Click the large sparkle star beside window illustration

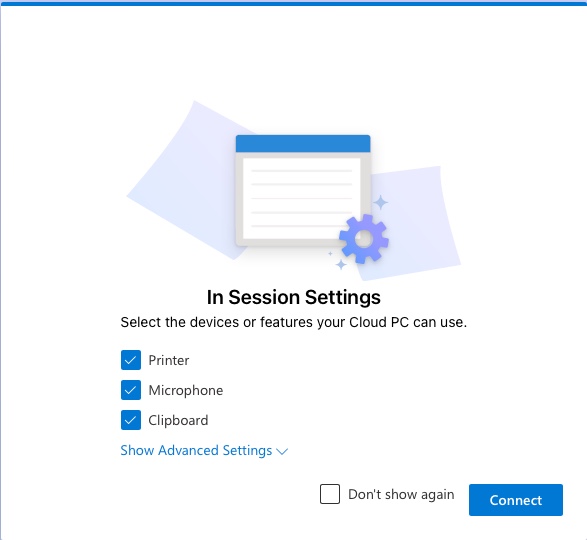point(381,203)
